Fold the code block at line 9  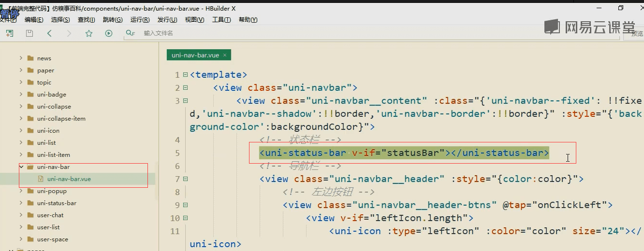185,205
